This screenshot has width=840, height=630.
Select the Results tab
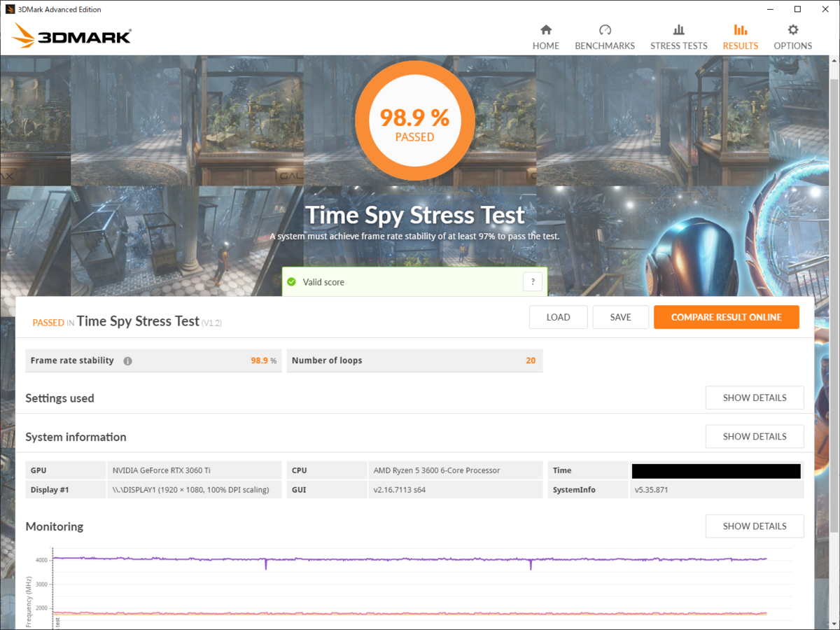tap(741, 37)
